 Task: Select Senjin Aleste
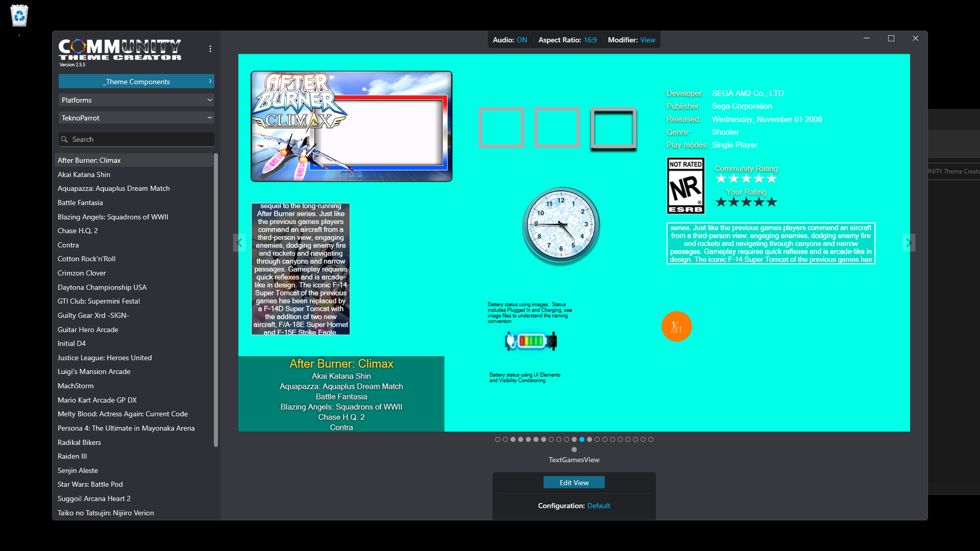click(134, 470)
